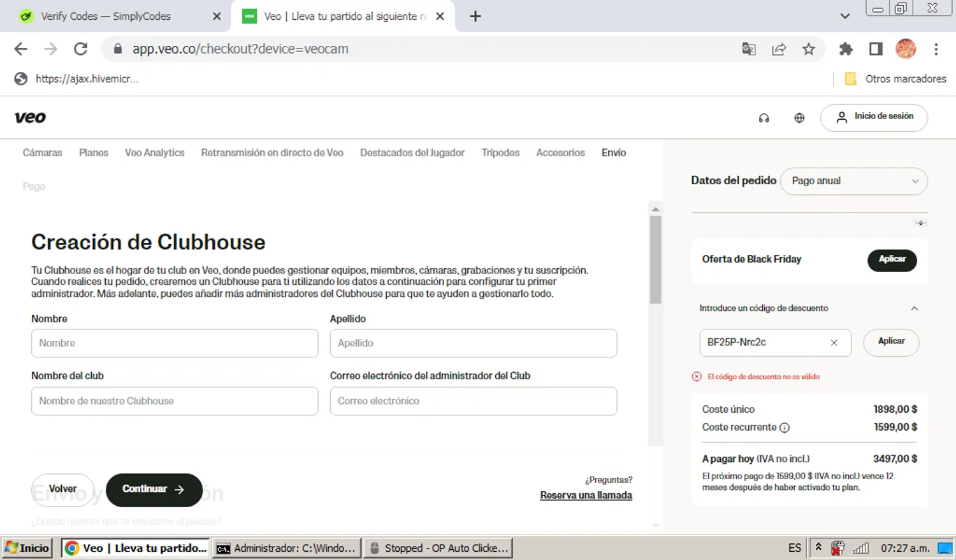
Task: Click the security shield tray icon
Action: 838,548
